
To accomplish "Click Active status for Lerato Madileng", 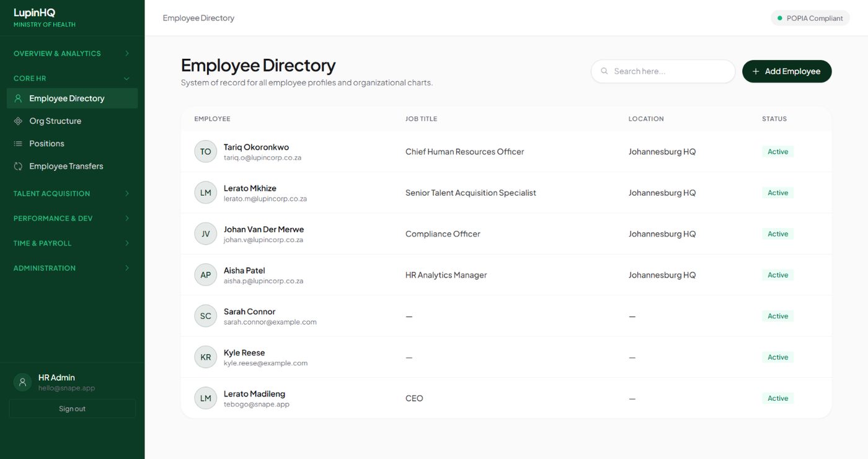I will point(778,398).
